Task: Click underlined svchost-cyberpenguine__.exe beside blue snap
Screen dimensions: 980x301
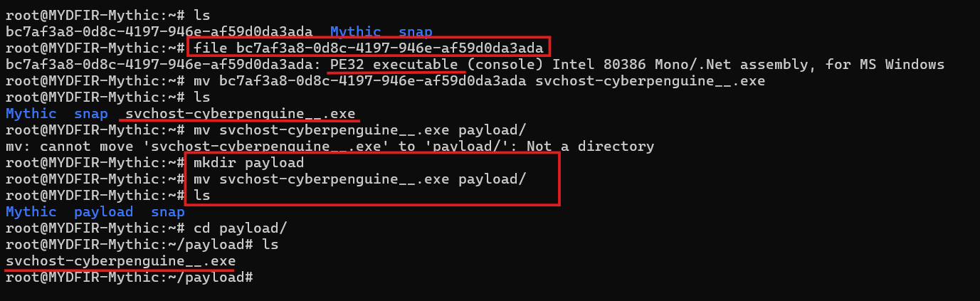Action: 242,114
